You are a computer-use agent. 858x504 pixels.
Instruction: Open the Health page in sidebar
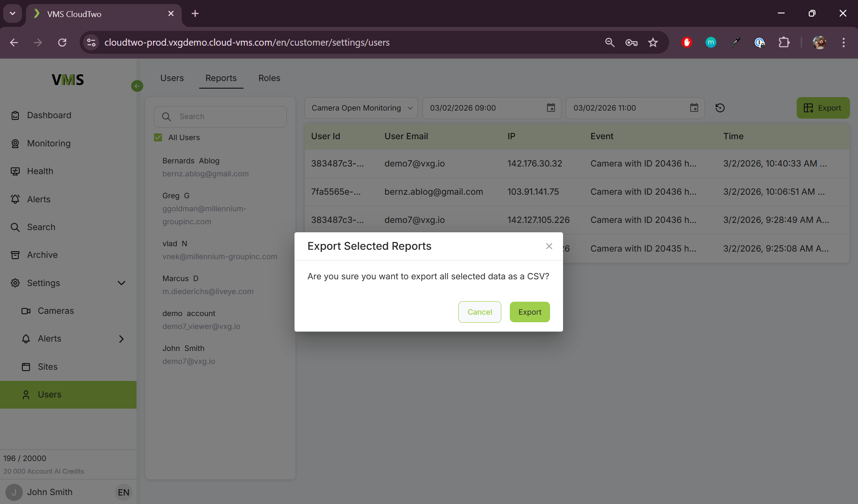click(40, 171)
